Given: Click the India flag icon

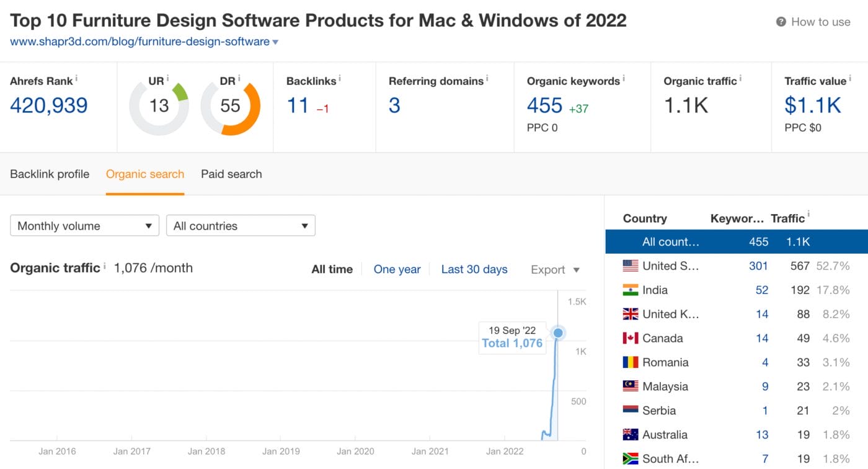Looking at the screenshot, I should click(x=631, y=290).
